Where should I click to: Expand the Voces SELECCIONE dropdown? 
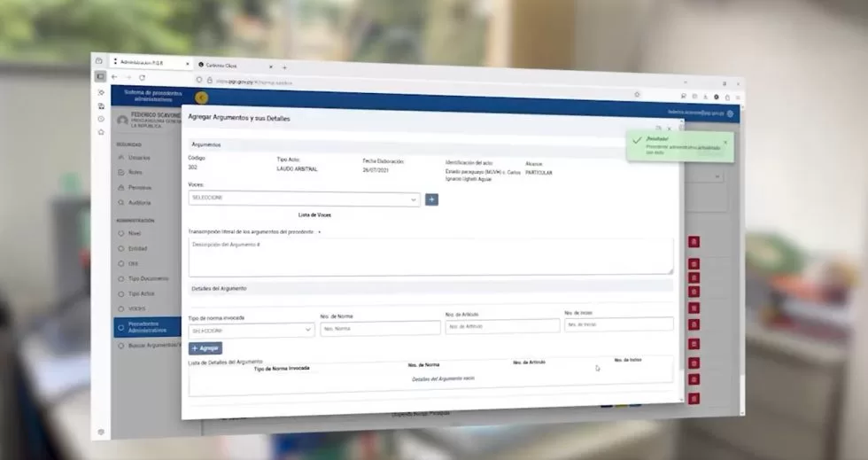click(x=304, y=199)
